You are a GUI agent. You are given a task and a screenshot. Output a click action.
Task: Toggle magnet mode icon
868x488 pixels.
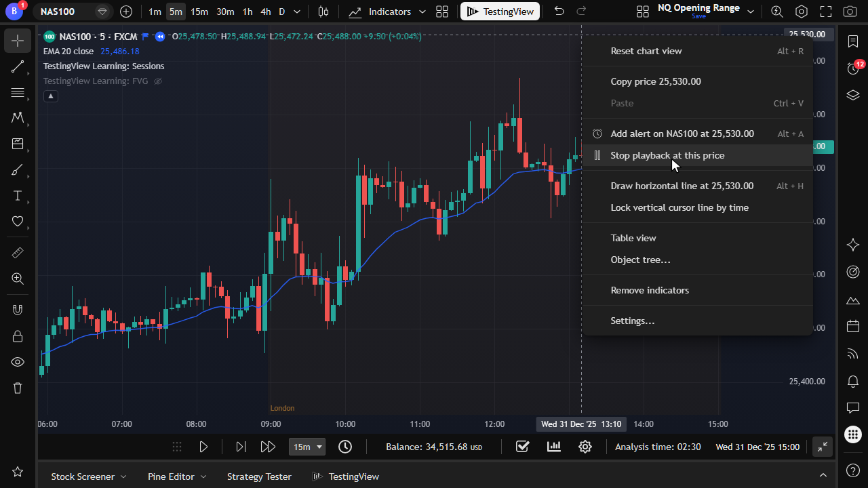18,310
